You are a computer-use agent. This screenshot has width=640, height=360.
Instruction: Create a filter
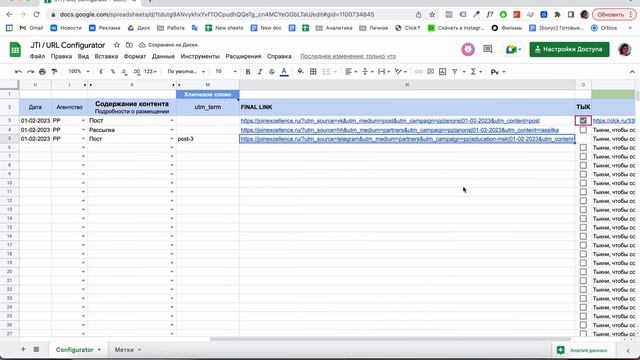click(455, 72)
